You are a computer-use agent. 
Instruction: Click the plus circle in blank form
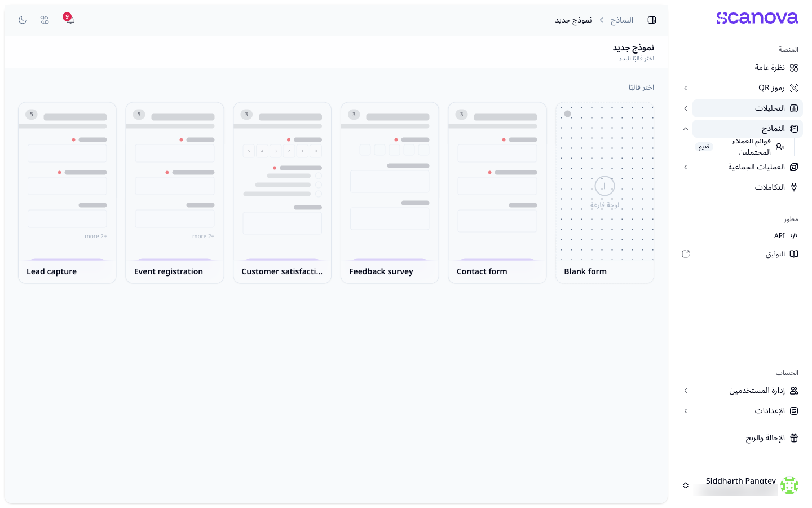[604, 186]
